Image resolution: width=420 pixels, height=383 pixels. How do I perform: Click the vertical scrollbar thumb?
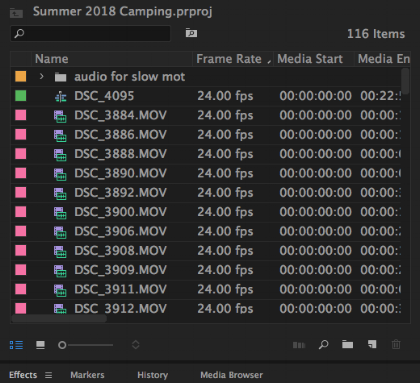[x=405, y=81]
